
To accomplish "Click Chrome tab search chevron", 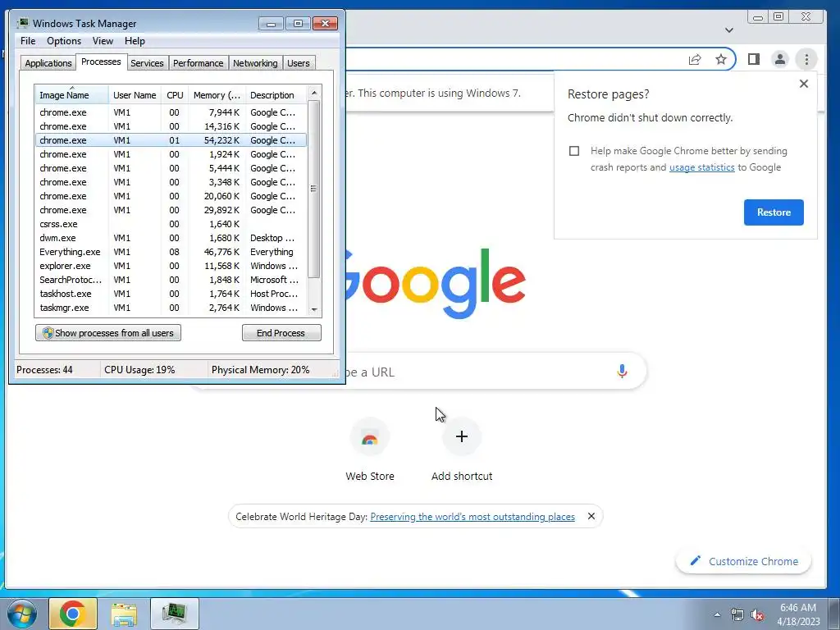I will tap(729, 30).
